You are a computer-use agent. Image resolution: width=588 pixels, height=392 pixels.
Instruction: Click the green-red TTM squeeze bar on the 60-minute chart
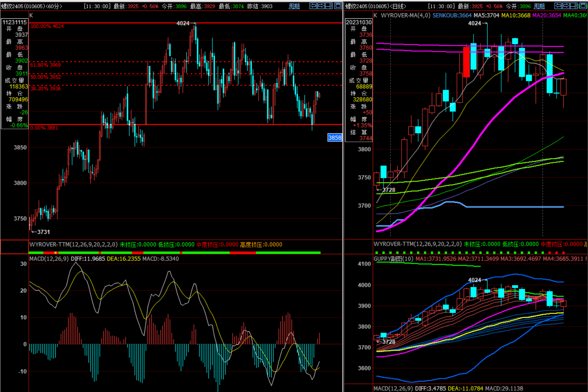(174, 253)
